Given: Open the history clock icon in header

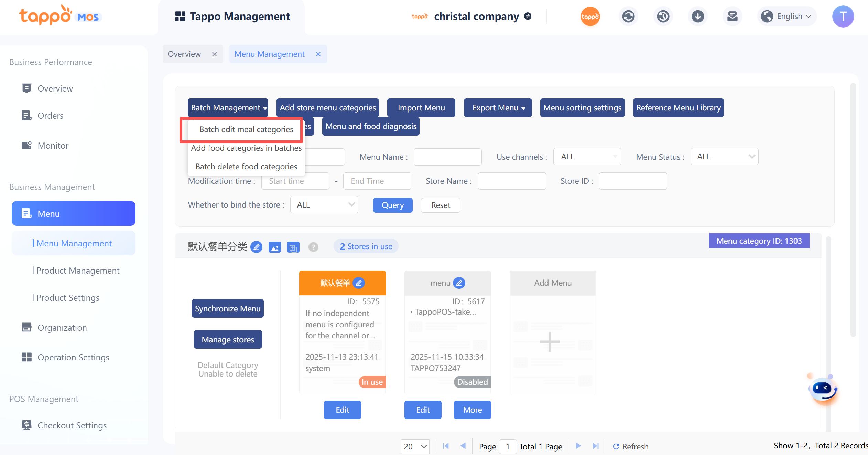Looking at the screenshot, I should click(663, 17).
